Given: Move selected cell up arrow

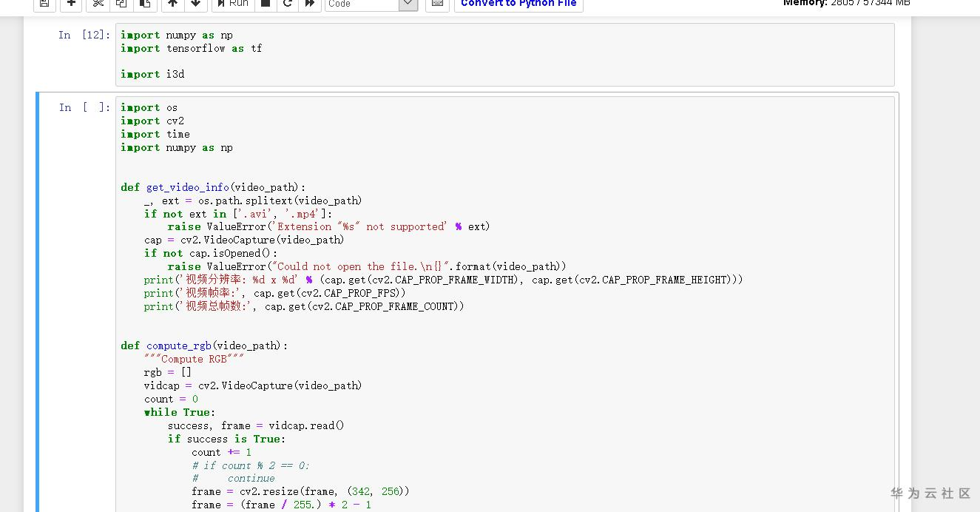Looking at the screenshot, I should (x=172, y=4).
